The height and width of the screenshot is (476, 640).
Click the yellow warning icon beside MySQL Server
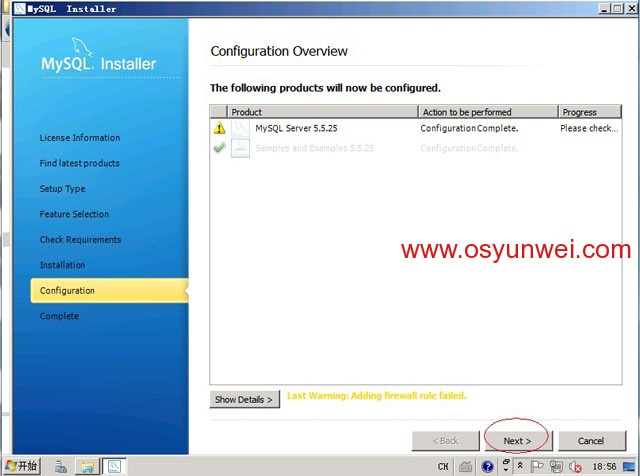click(x=219, y=129)
